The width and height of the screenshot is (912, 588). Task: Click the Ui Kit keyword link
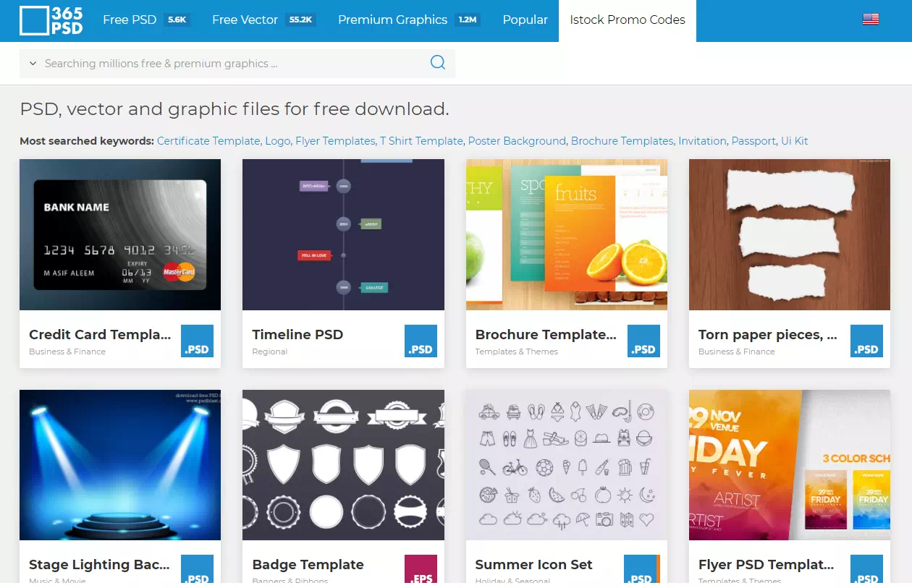tap(795, 141)
